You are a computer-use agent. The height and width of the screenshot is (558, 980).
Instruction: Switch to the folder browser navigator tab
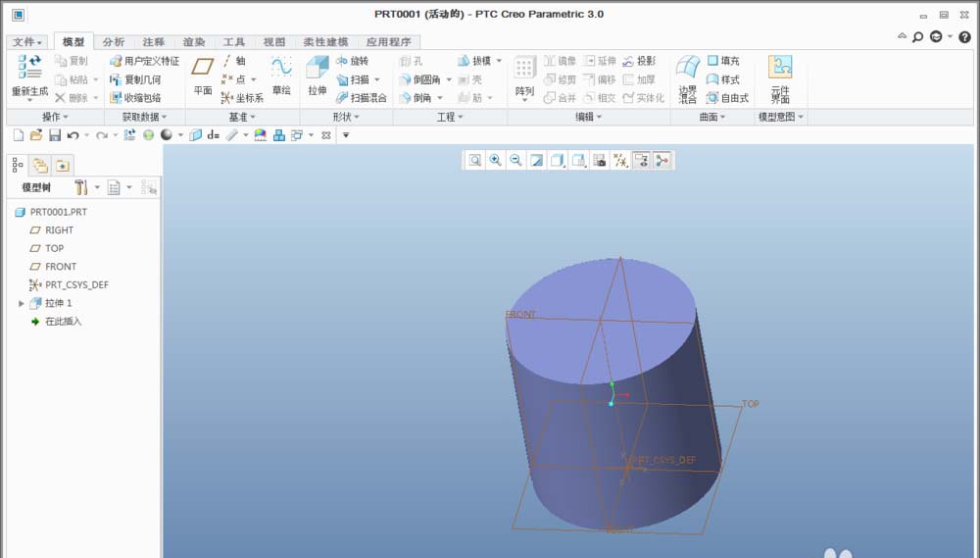tap(40, 165)
